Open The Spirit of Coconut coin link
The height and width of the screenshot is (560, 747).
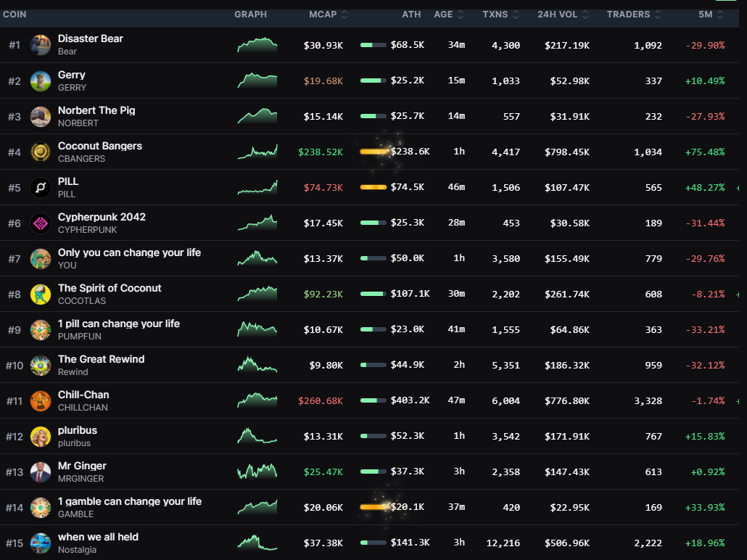(110, 288)
